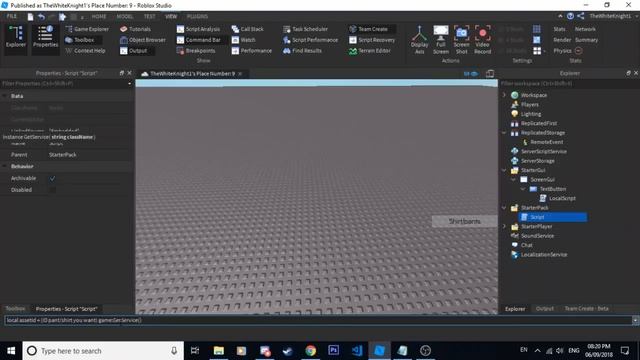Open the Call Stack window
This screenshot has width=640, height=360.
[x=248, y=29]
